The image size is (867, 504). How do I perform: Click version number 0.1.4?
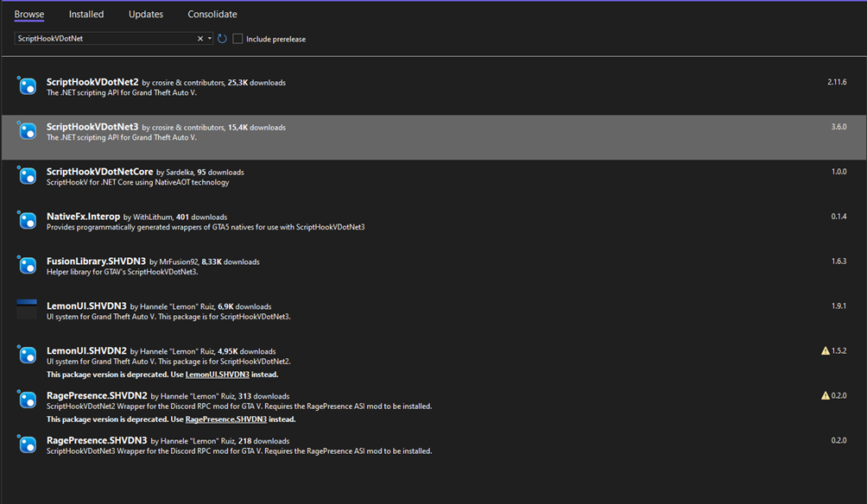coord(839,216)
